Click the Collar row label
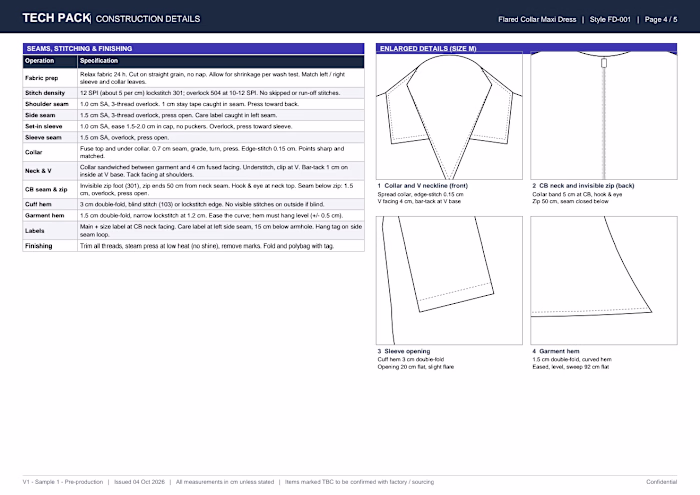Image resolution: width=700 pixels, height=495 pixels. pos(33,152)
